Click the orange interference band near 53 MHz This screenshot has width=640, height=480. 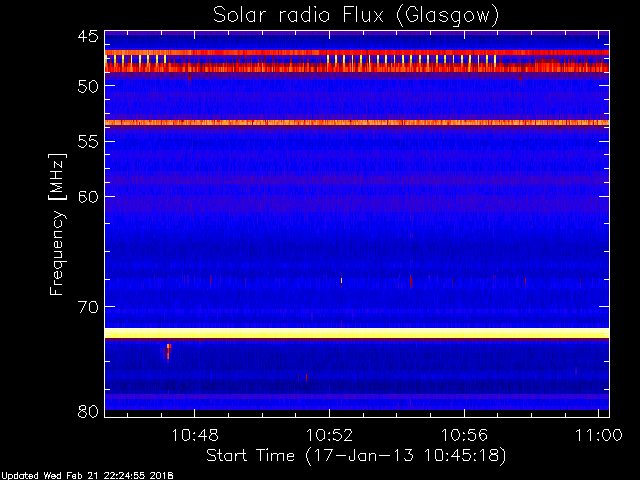click(357, 122)
